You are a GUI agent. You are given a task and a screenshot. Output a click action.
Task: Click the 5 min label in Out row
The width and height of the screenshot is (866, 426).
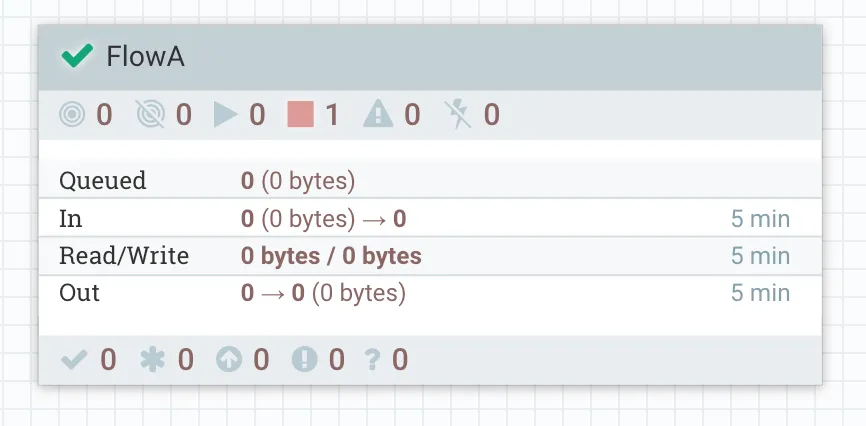pos(760,293)
